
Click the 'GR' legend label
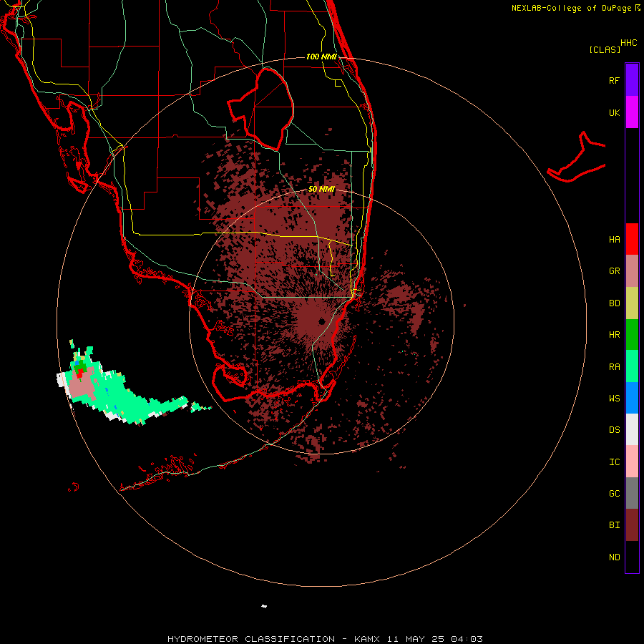614,271
